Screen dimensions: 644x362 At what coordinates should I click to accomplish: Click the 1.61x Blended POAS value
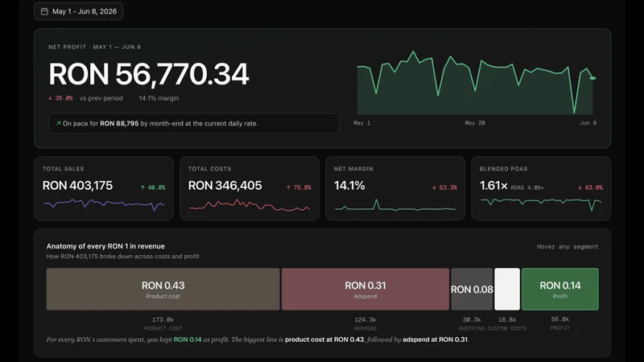(493, 186)
